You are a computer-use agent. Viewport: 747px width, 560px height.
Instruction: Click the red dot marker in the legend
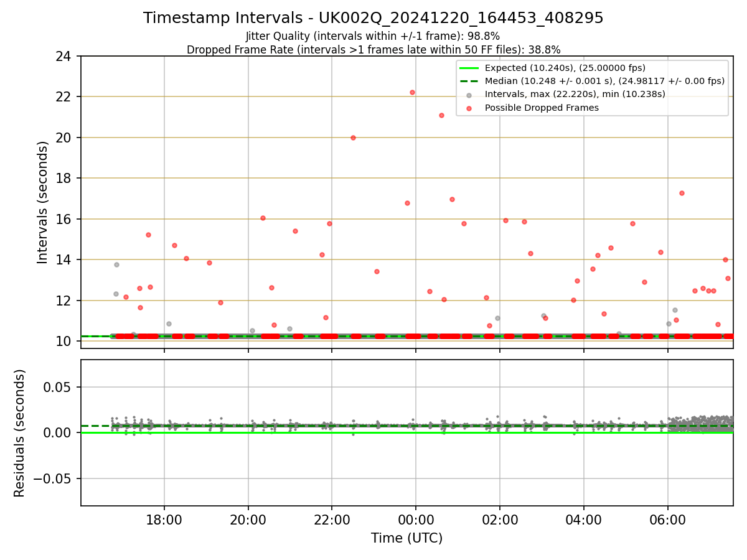(469, 108)
